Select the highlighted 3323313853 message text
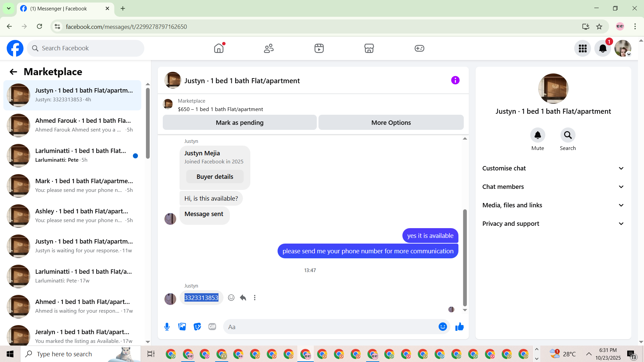Image resolution: width=644 pixels, height=362 pixels. pos(201,298)
